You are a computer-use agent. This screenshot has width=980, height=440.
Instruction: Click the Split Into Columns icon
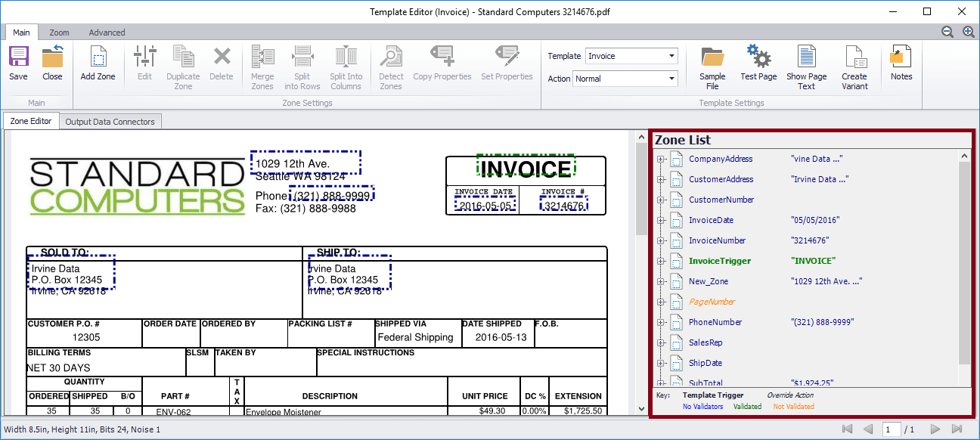[346, 57]
